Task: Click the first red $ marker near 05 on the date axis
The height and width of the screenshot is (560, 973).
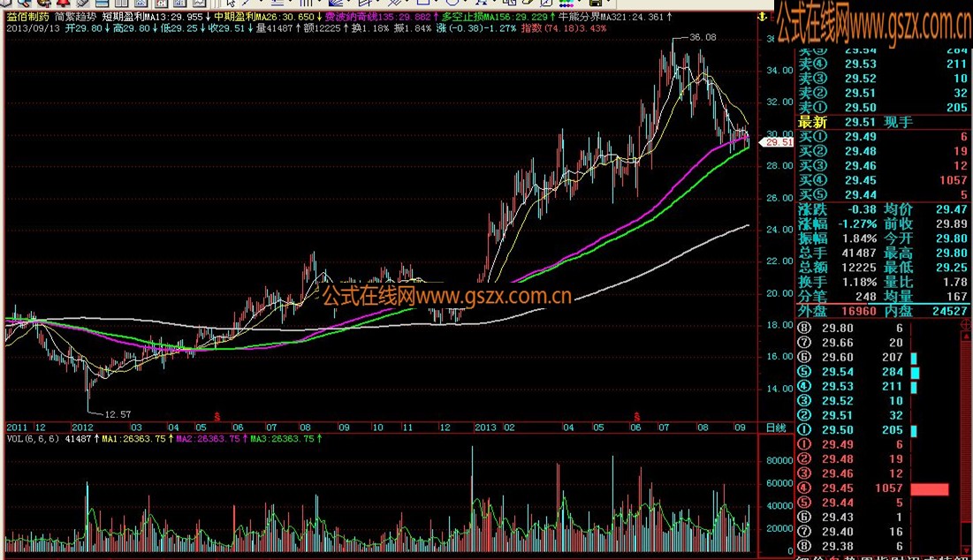Action: click(217, 417)
